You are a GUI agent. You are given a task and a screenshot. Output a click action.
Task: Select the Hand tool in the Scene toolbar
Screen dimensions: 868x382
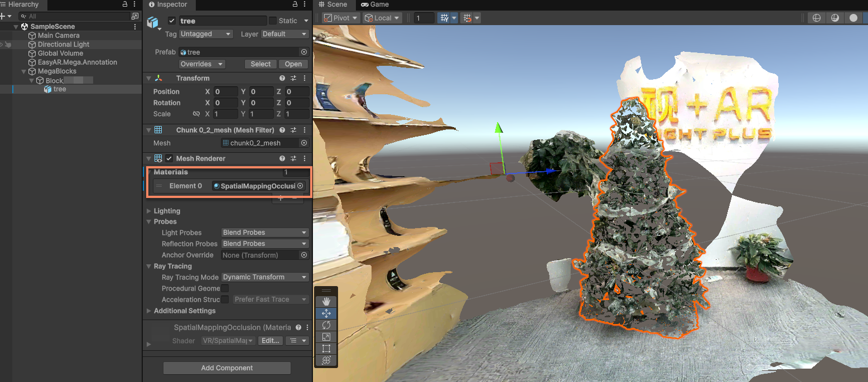click(326, 301)
